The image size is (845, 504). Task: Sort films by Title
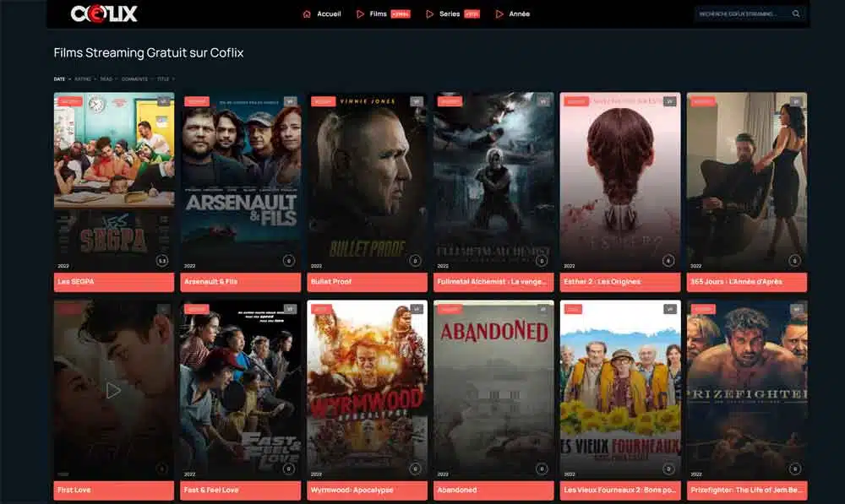point(163,79)
